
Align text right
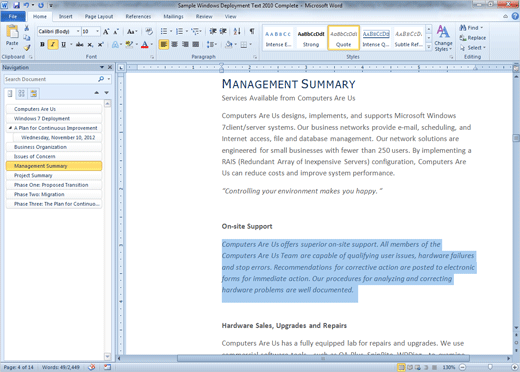185,44
